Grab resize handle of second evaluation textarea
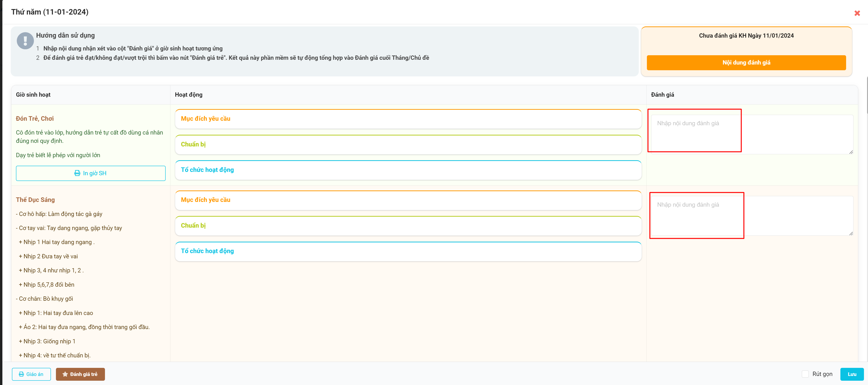The image size is (868, 385). click(851, 233)
